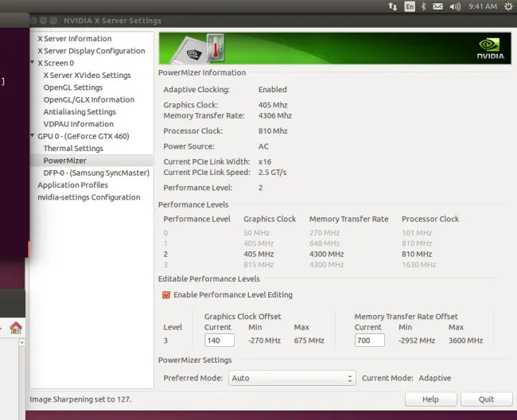The height and width of the screenshot is (420, 517).
Task: Select X Server Information
Action: coord(75,38)
